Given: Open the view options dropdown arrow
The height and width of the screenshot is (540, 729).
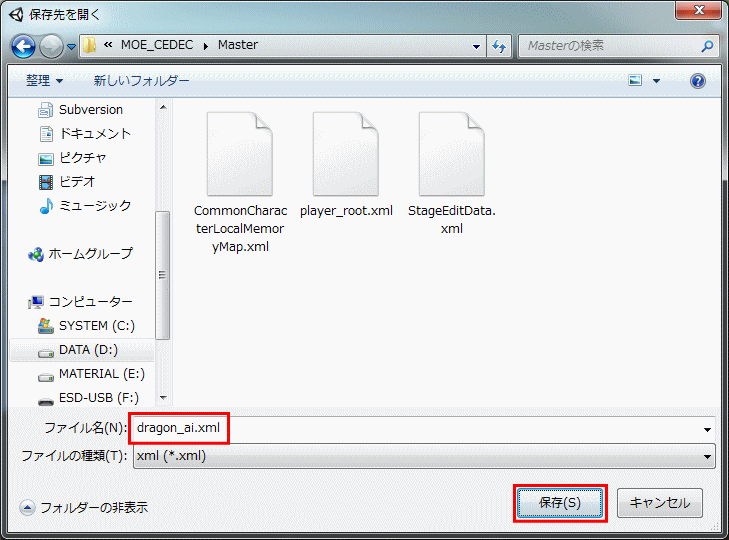Looking at the screenshot, I should point(656,81).
